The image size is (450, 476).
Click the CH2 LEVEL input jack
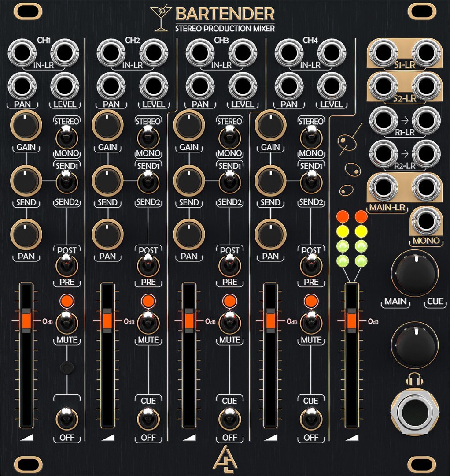coord(152,86)
